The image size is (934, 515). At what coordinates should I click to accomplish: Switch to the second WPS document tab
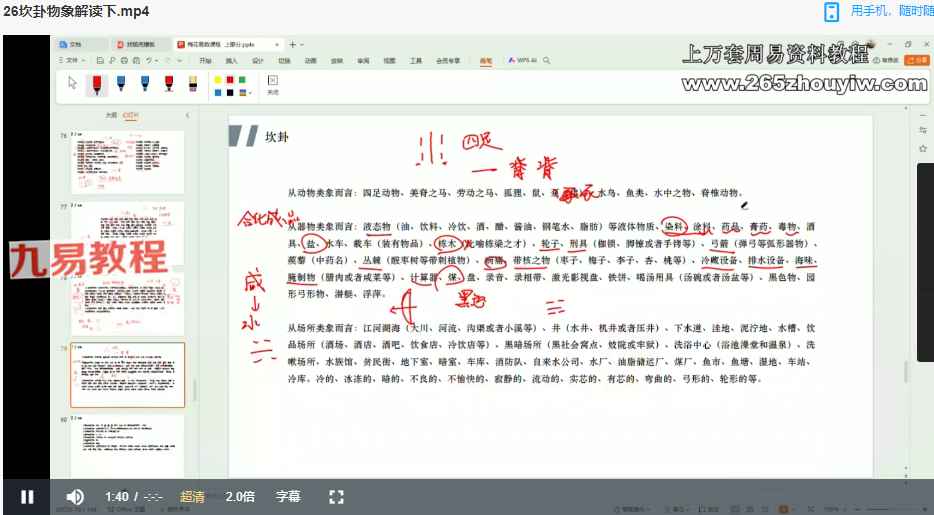pos(141,44)
